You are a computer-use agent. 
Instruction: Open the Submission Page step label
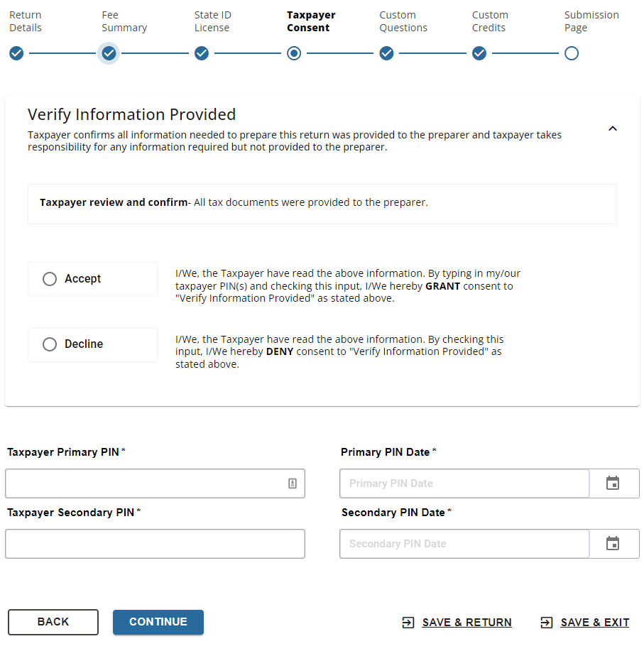click(591, 21)
